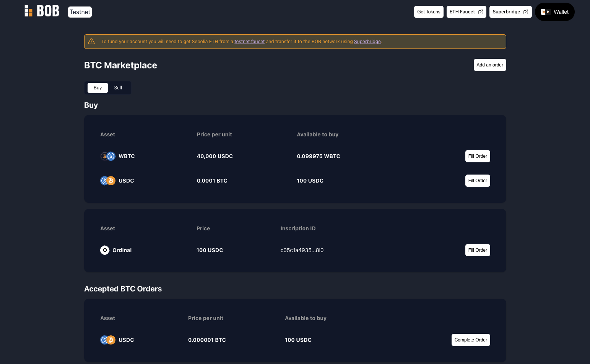Click Add an order button
Viewport: 590px width, 364px height.
490,65
